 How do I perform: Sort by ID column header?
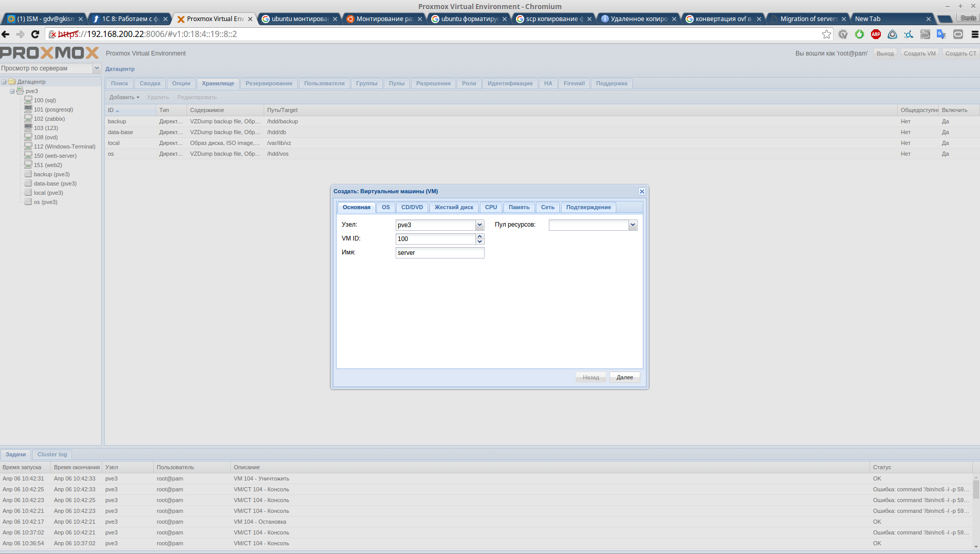(x=131, y=110)
